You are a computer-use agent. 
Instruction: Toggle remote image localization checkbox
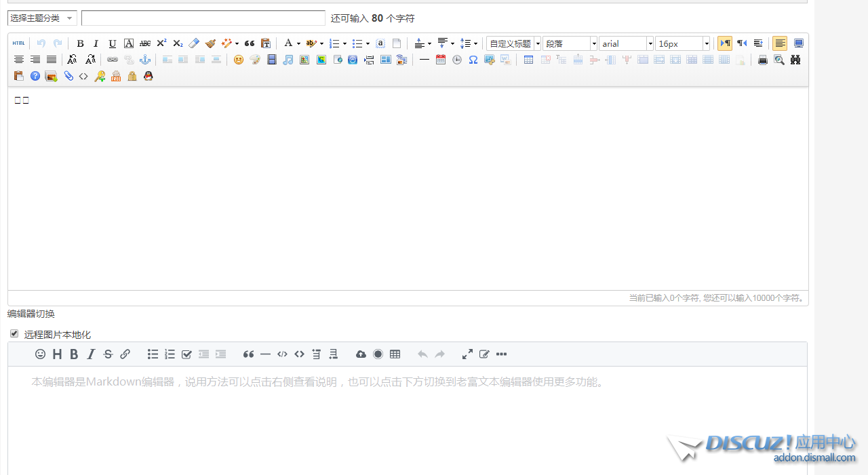(14, 334)
